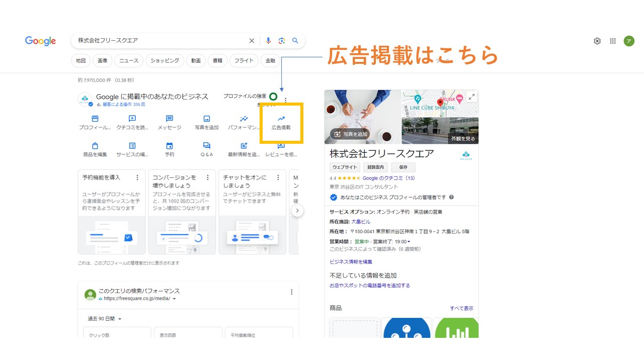Viewport: 644px width, 362px height.
Task: Select the 表示回数 metric card
Action: 188,332
